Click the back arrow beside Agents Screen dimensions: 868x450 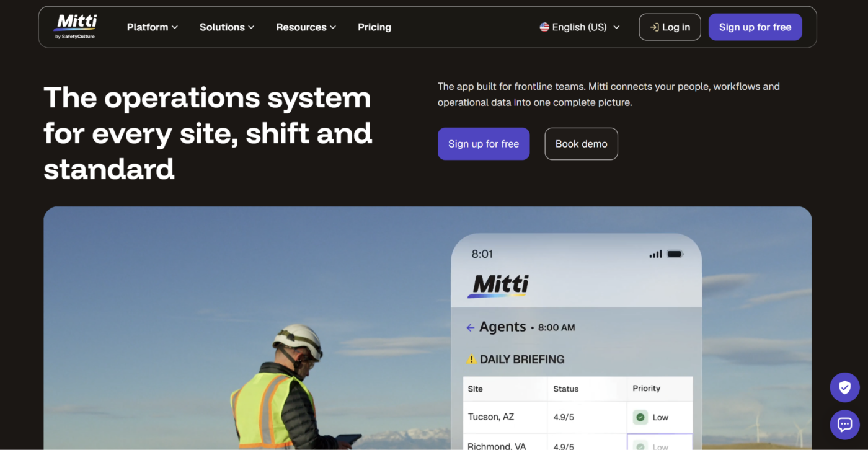471,327
